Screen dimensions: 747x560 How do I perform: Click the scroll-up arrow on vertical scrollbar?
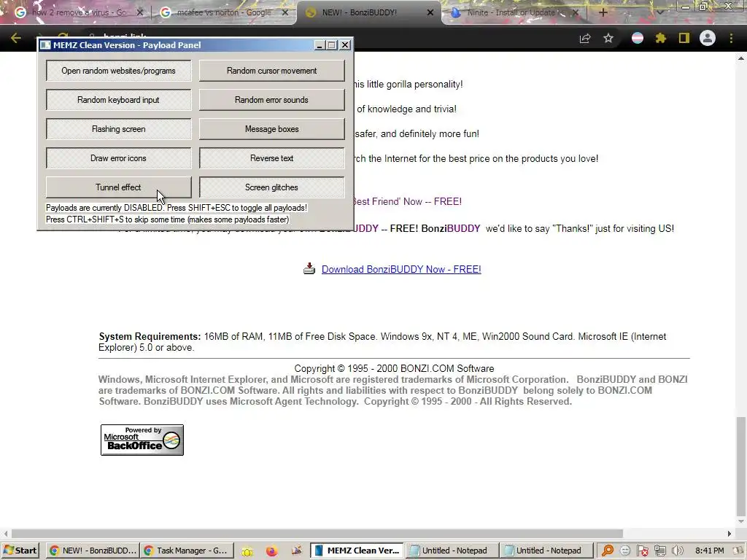pyautogui.click(x=741, y=58)
